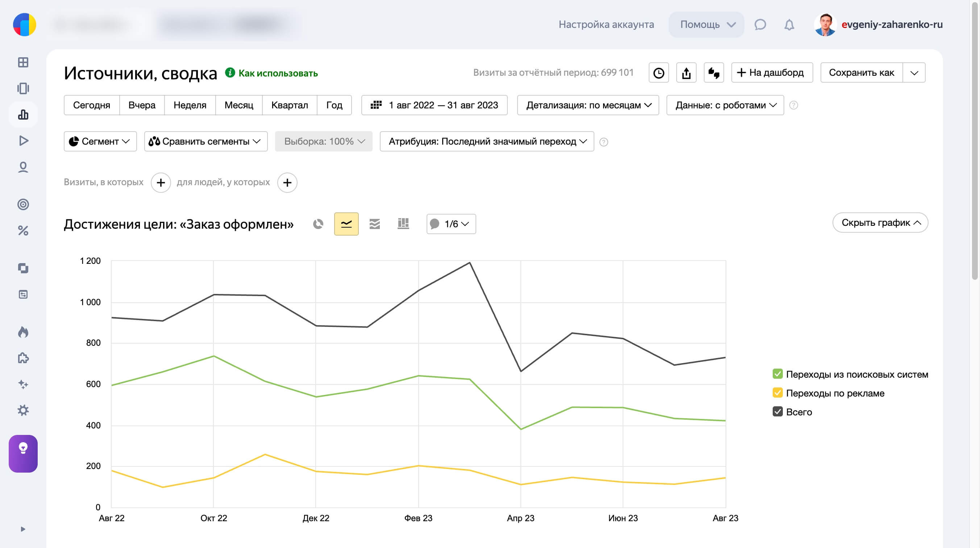Open the goals target icon in sidebar
The image size is (980, 548).
[23, 204]
